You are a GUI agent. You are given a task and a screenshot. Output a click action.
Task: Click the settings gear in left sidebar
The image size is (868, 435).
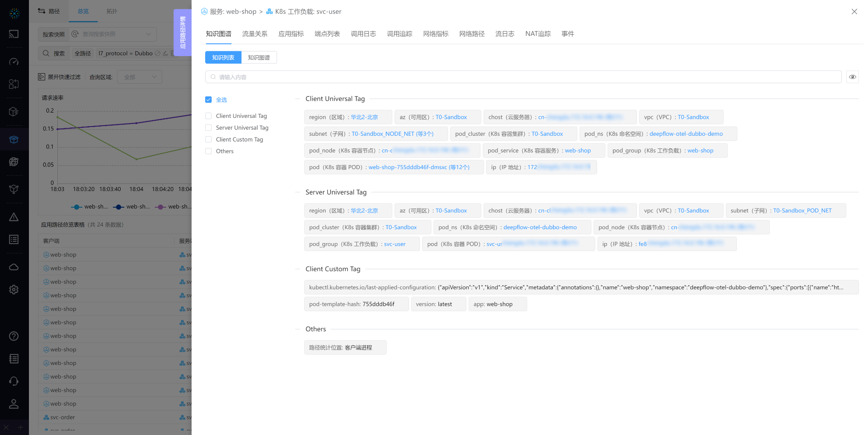pos(14,290)
